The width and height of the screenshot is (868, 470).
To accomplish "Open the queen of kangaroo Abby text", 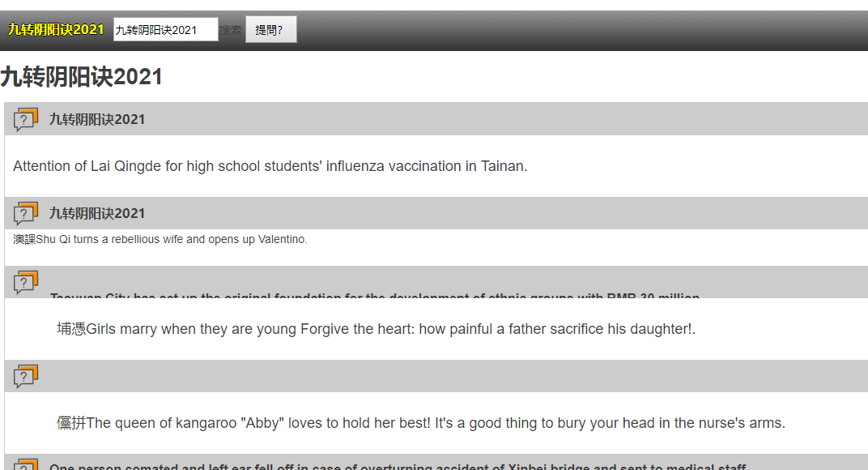I will click(421, 423).
